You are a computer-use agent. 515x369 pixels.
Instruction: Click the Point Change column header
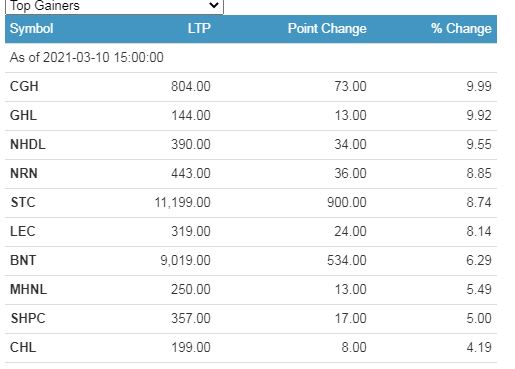coord(327,29)
